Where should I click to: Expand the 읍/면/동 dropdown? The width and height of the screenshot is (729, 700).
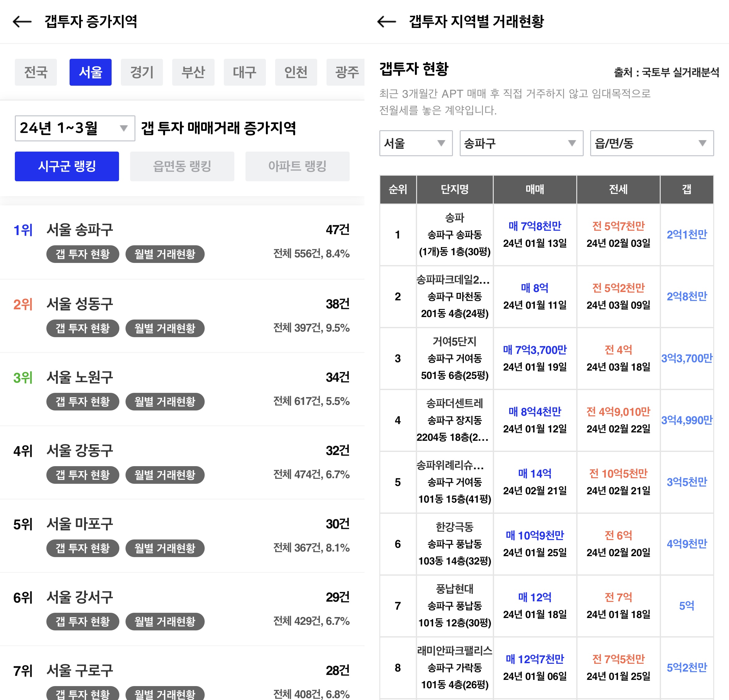tap(652, 143)
